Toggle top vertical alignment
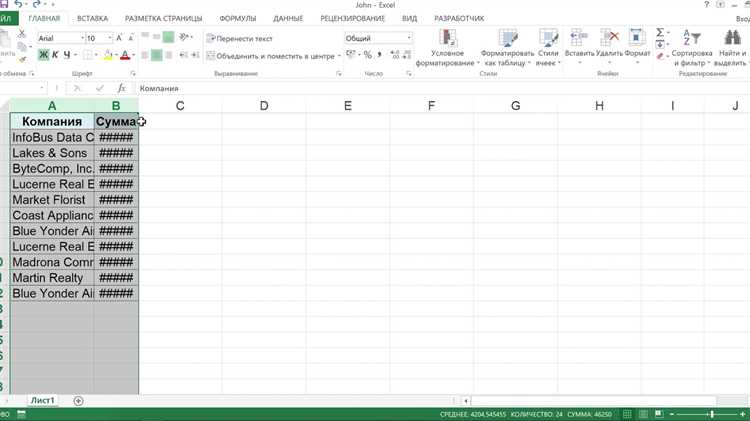750x421 pixels. click(145, 36)
